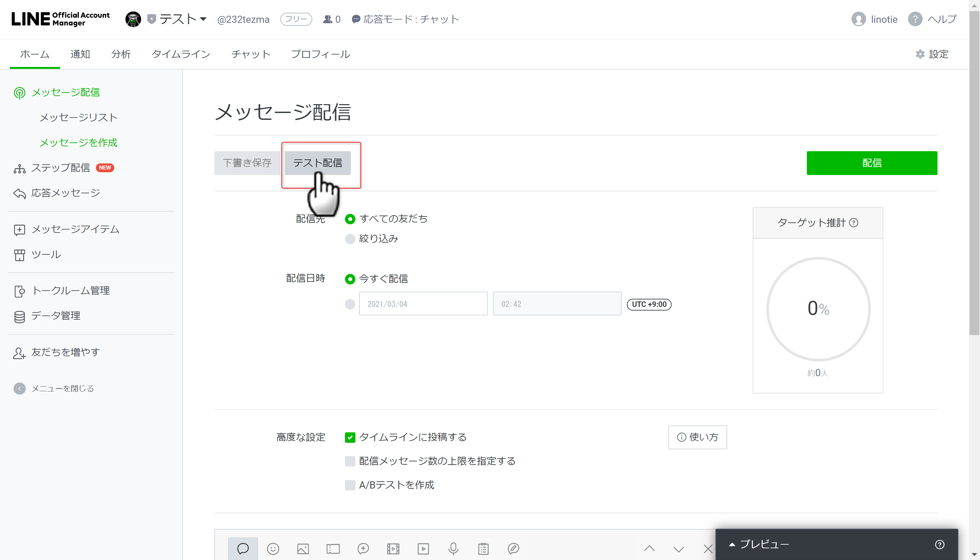Open the survey clipboard icon
Viewport: 980px width, 560px height.
[x=483, y=549]
